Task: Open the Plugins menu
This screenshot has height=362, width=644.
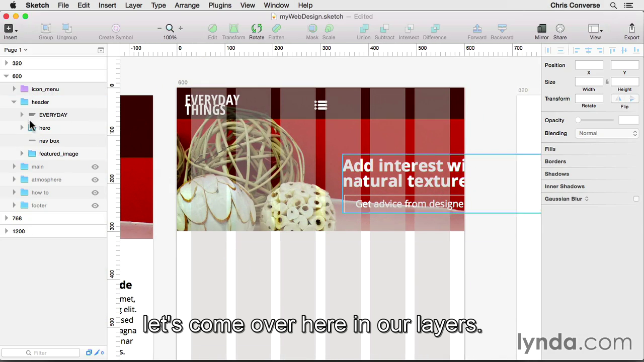Action: click(x=220, y=5)
